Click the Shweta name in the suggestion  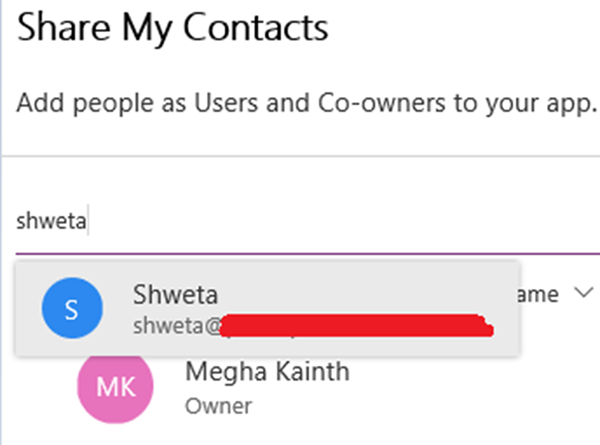175,295
